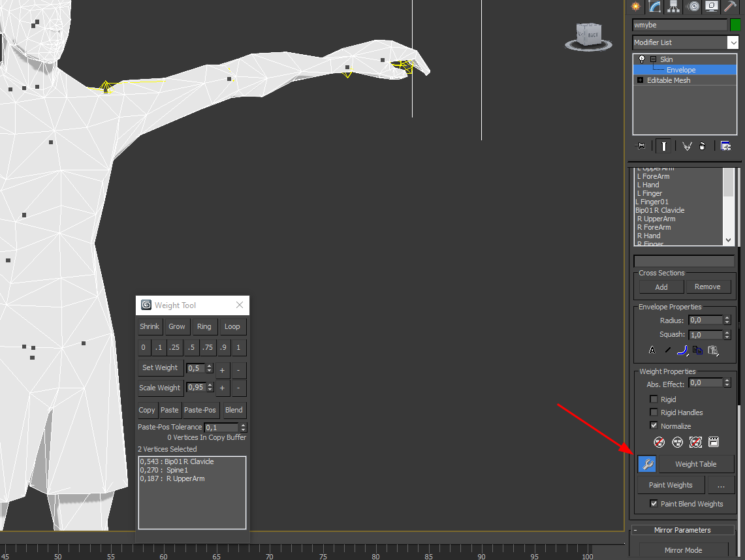Expand the Editable Mesh entry

click(x=640, y=80)
